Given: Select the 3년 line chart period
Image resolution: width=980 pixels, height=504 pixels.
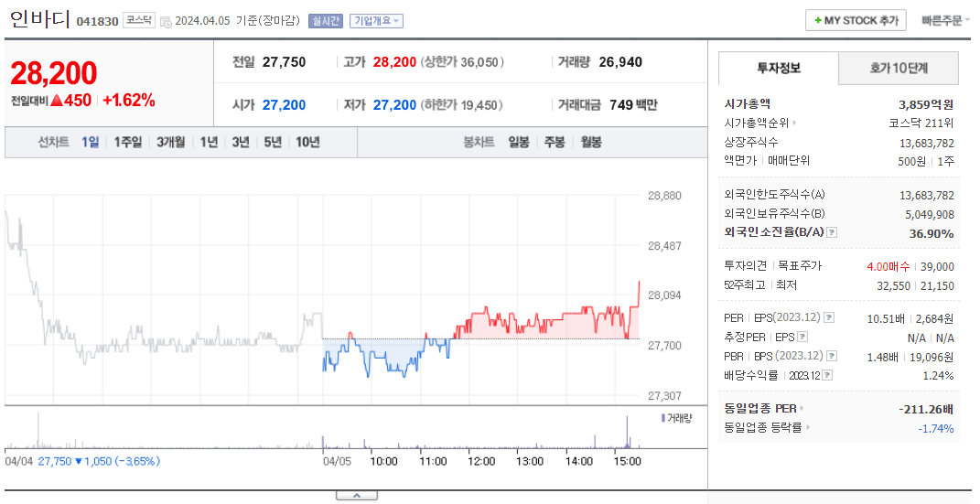Looking at the screenshot, I should (241, 143).
